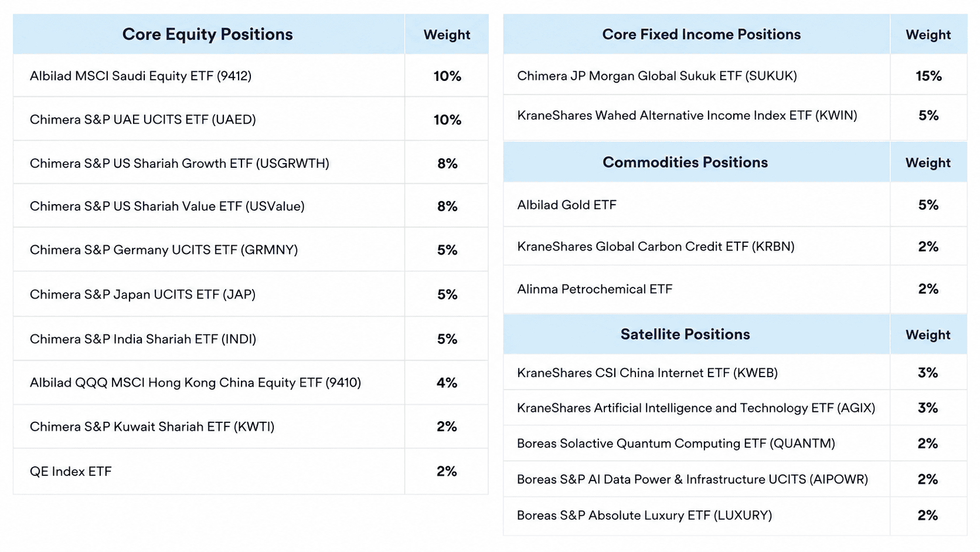
Task: Click the Core Equity Positions header
Action: [207, 35]
